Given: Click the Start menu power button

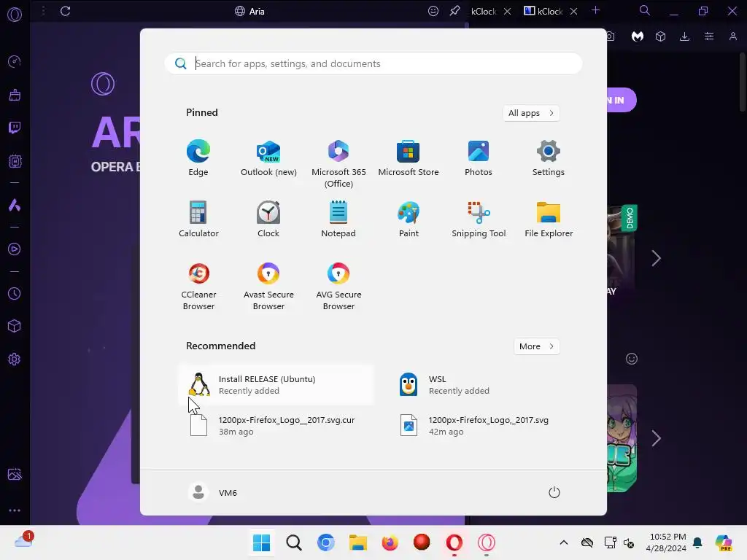Looking at the screenshot, I should (554, 492).
